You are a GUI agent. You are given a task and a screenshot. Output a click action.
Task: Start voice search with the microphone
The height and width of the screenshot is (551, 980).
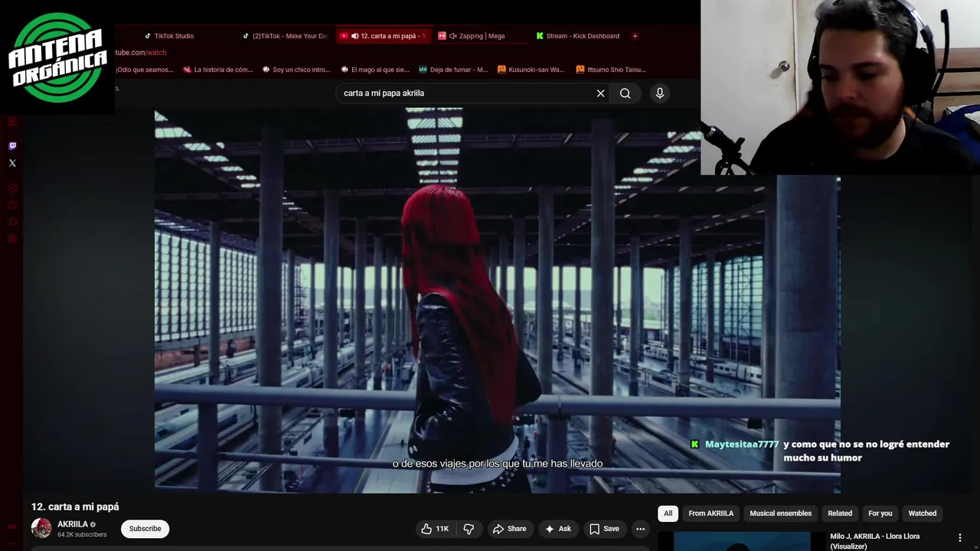pyautogui.click(x=660, y=93)
